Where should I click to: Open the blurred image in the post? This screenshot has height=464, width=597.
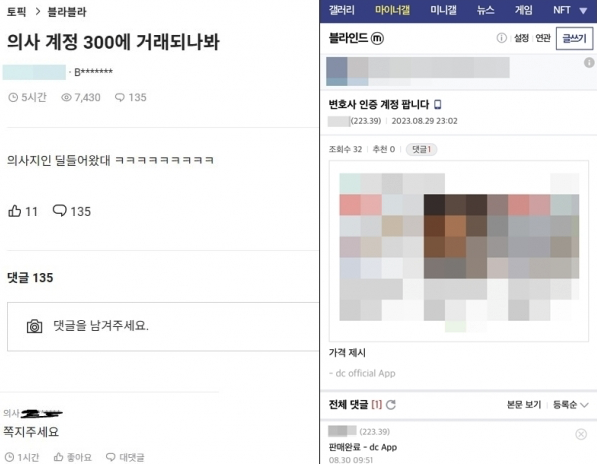point(459,251)
